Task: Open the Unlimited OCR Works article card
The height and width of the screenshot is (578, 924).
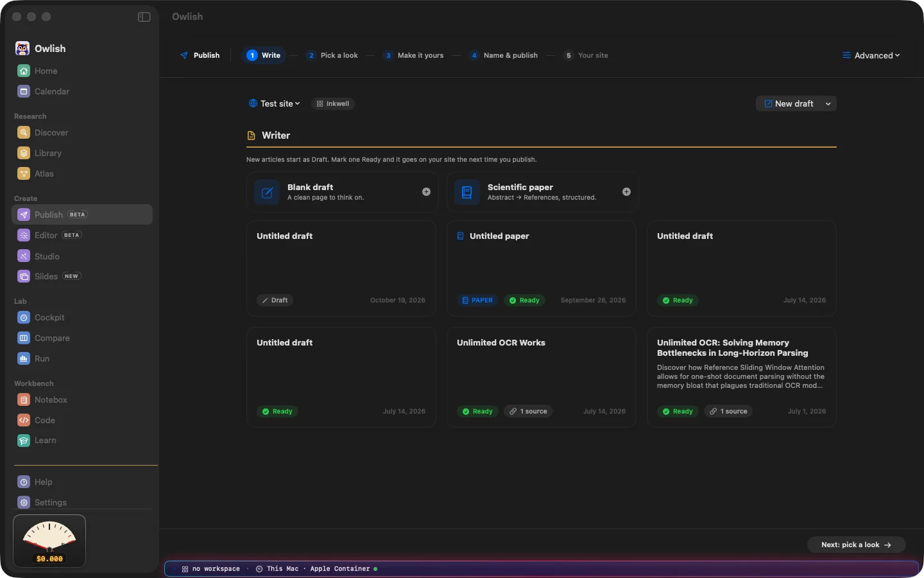Action: 542,377
